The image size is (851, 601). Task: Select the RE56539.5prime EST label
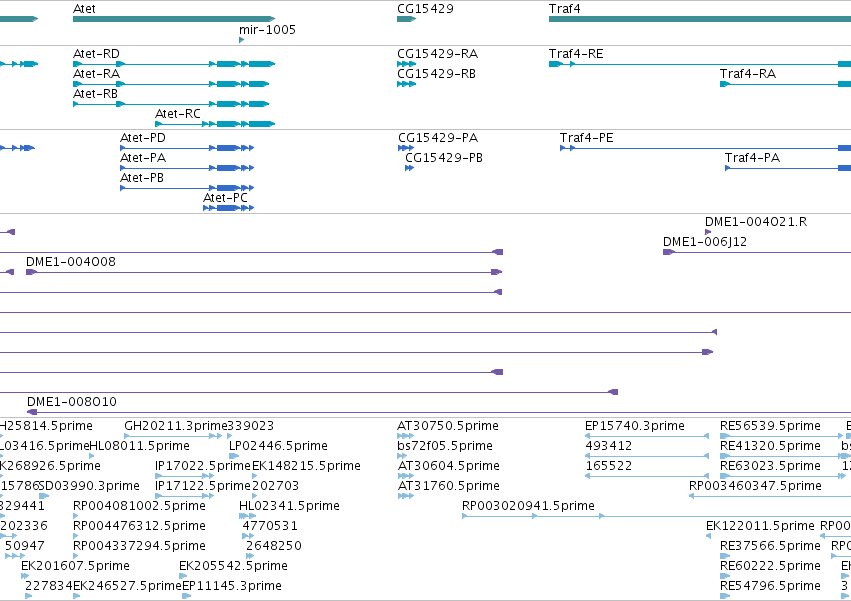pyautogui.click(x=770, y=426)
